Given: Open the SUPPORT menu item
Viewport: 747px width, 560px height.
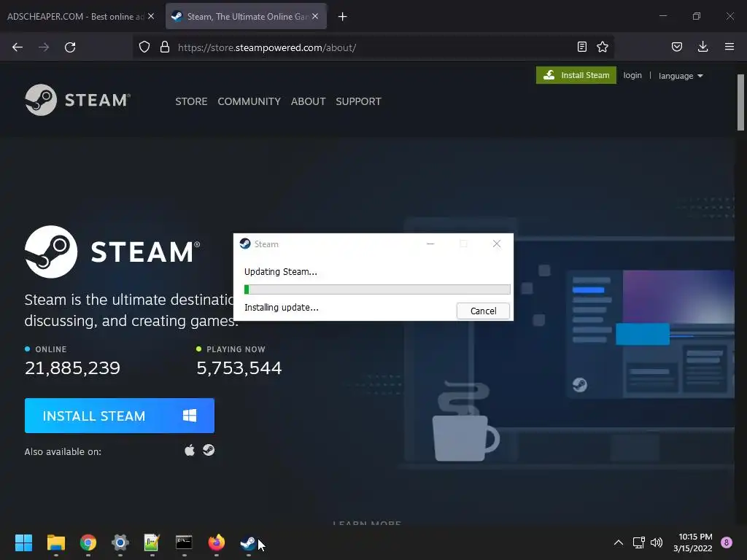Looking at the screenshot, I should (x=358, y=101).
